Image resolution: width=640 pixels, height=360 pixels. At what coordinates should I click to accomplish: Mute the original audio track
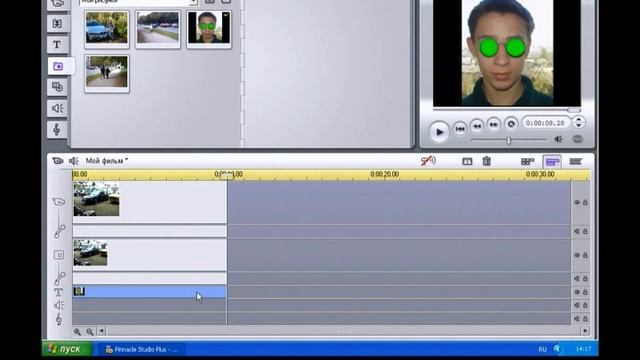577,231
